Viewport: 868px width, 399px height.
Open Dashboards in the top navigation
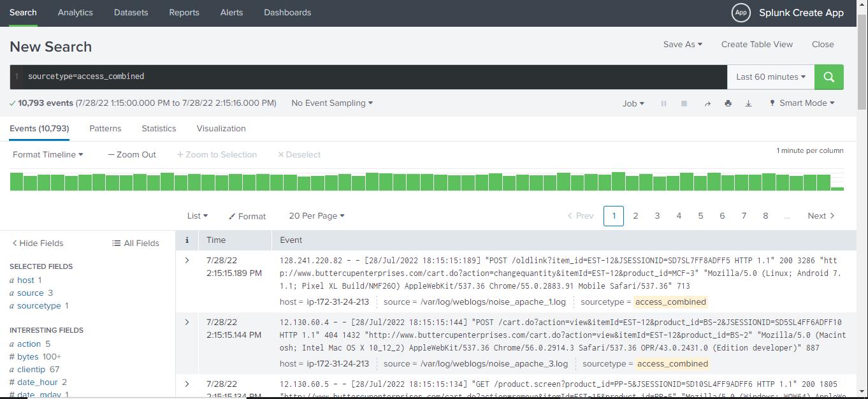tap(287, 13)
